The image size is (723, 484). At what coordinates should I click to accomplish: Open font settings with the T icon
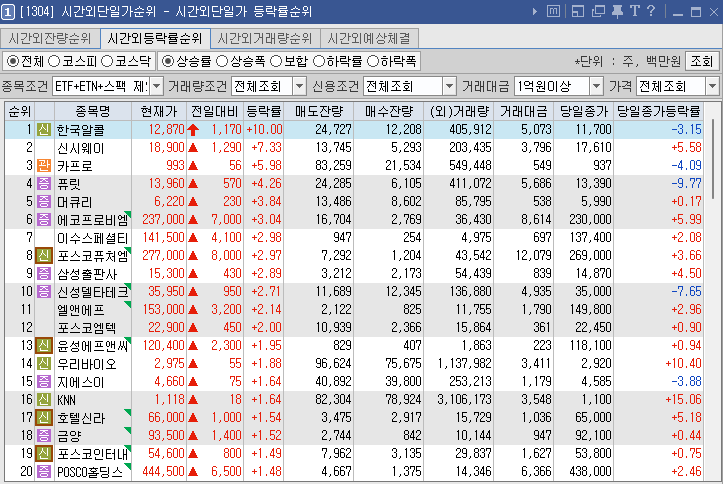pos(635,11)
